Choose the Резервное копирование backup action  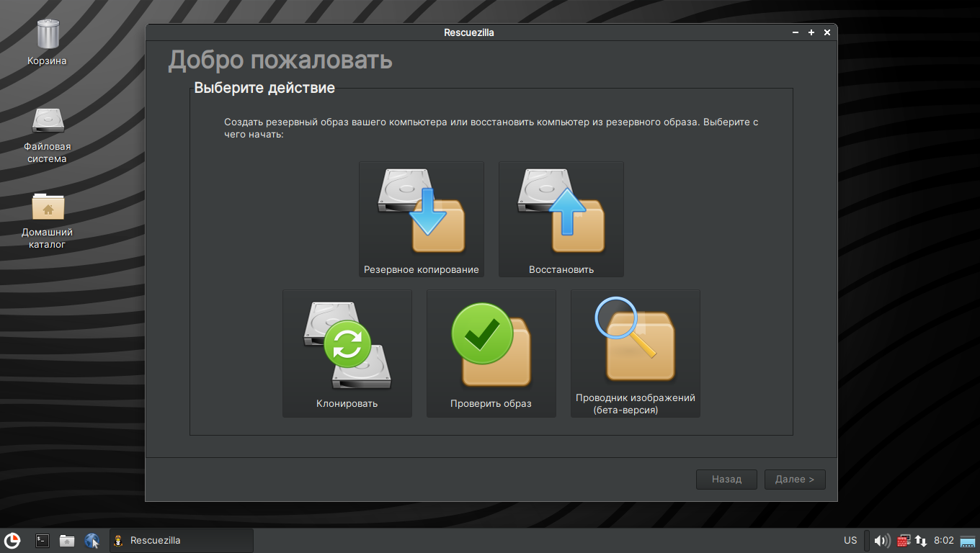coord(422,220)
